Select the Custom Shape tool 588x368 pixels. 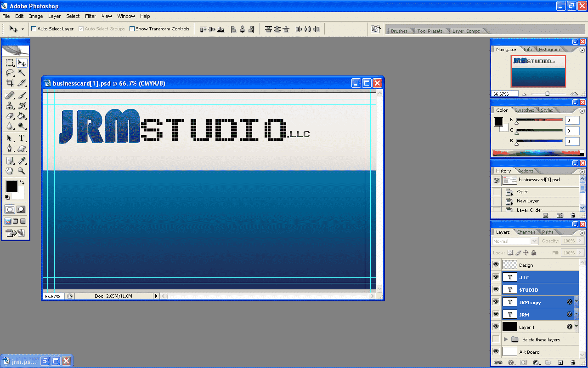tap(21, 149)
